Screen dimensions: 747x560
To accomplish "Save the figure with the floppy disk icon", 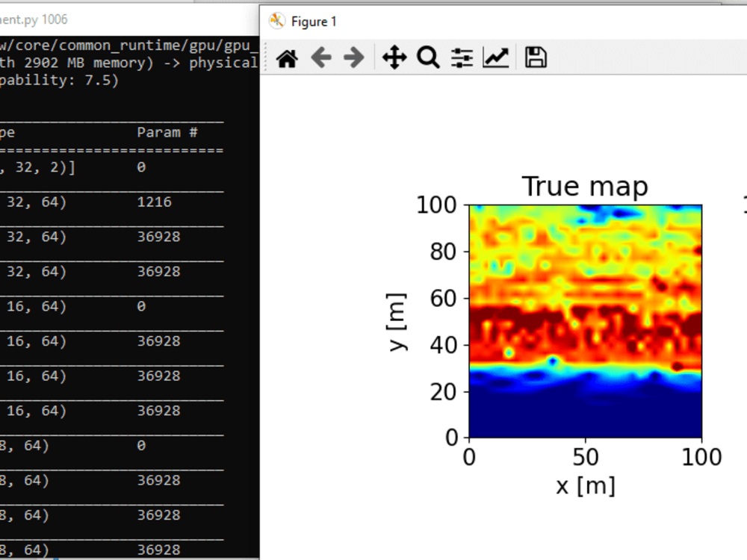I will click(534, 56).
